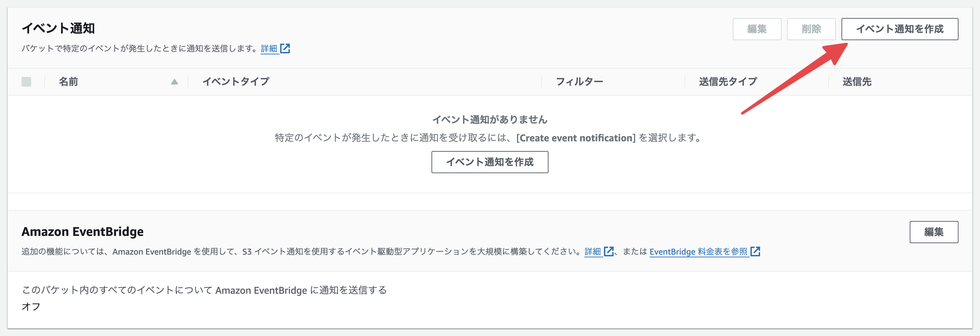Click the sort triangle in the 名前 column
The image size is (980, 336).
tap(174, 82)
